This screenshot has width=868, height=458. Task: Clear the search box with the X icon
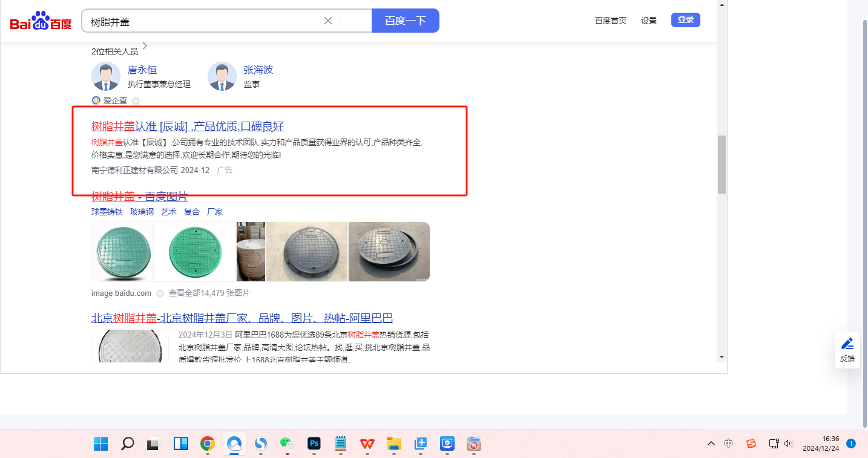(x=328, y=21)
